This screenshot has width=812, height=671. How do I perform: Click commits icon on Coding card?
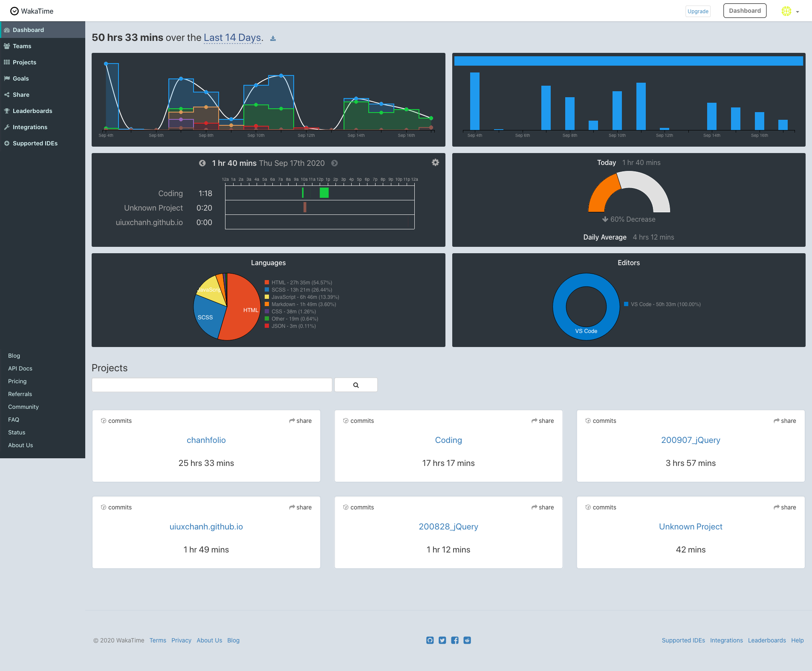[x=346, y=421]
